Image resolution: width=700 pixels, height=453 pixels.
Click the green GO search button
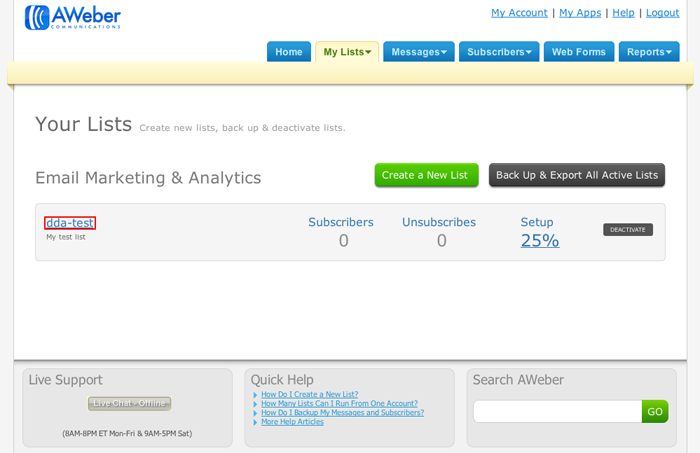pos(655,411)
